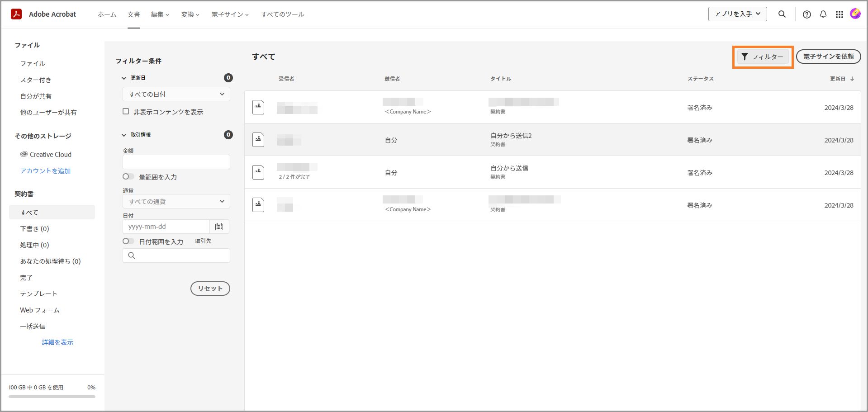The height and width of the screenshot is (412, 868).
Task: Enable the 日付範囲を入力 toggle
Action: tap(128, 241)
